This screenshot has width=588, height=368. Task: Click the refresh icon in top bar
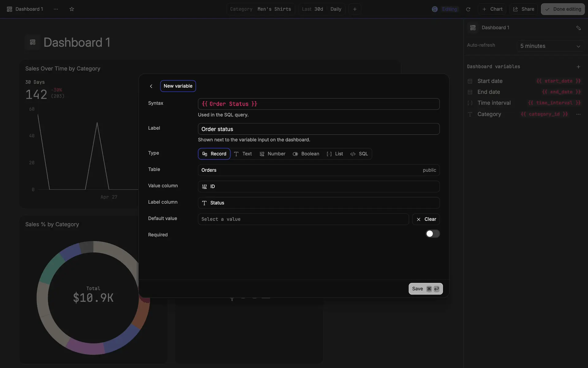[x=468, y=9]
